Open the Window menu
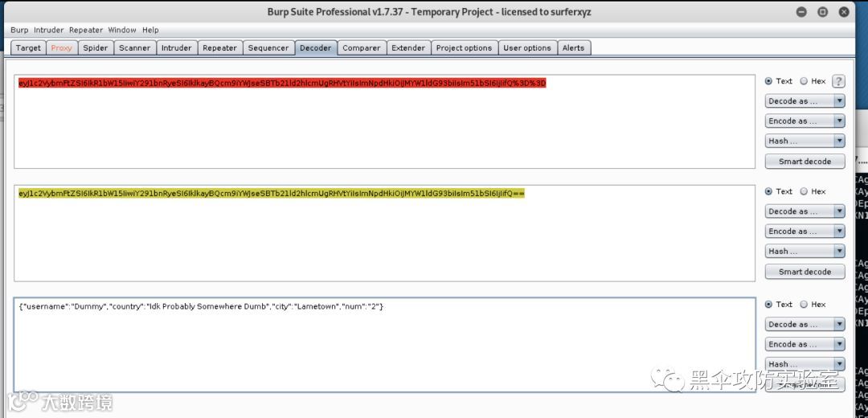This screenshot has height=418, width=868. pos(122,30)
